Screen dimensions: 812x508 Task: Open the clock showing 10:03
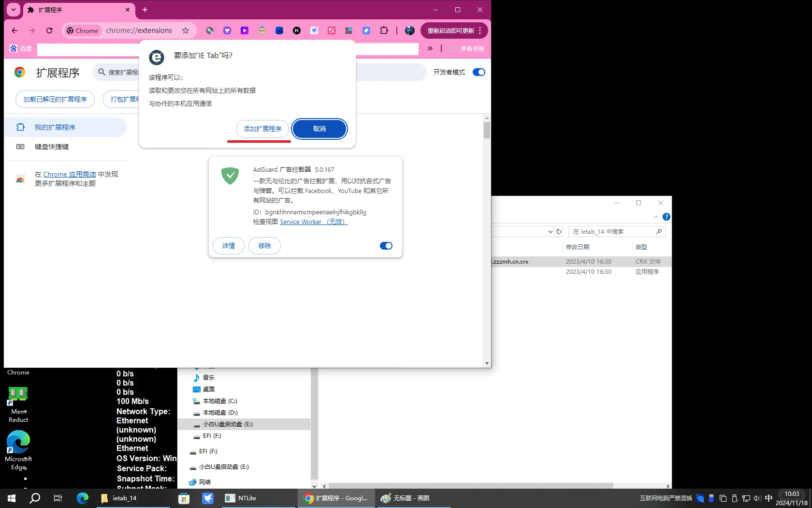click(x=792, y=498)
